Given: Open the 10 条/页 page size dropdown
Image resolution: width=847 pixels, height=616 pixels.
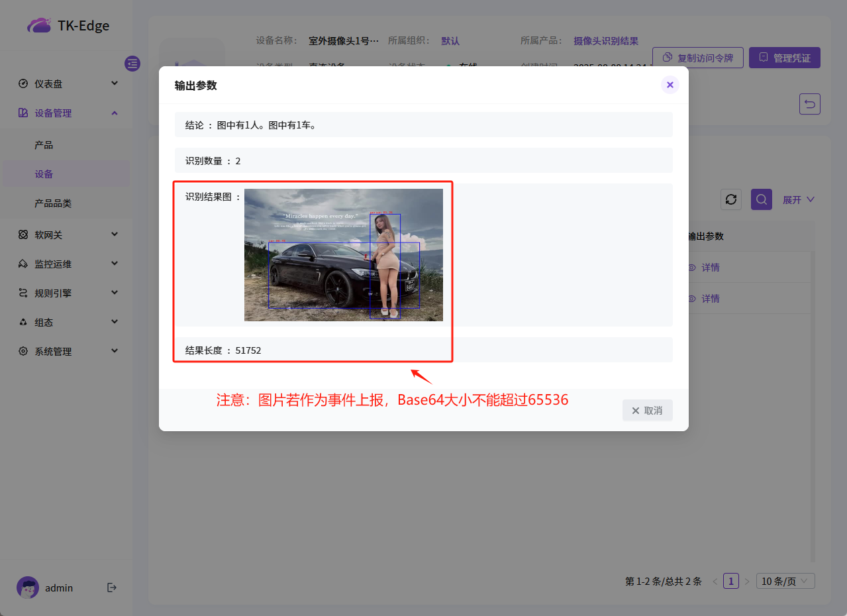Looking at the screenshot, I should 785,582.
